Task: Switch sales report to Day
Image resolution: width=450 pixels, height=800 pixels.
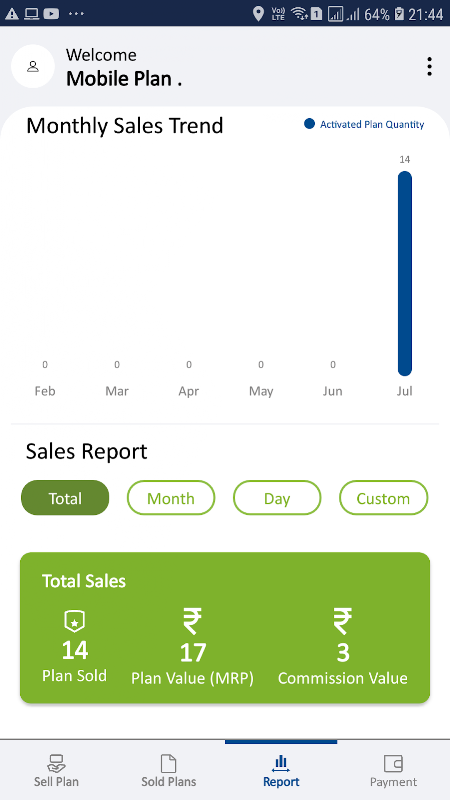Action: pyautogui.click(x=277, y=498)
